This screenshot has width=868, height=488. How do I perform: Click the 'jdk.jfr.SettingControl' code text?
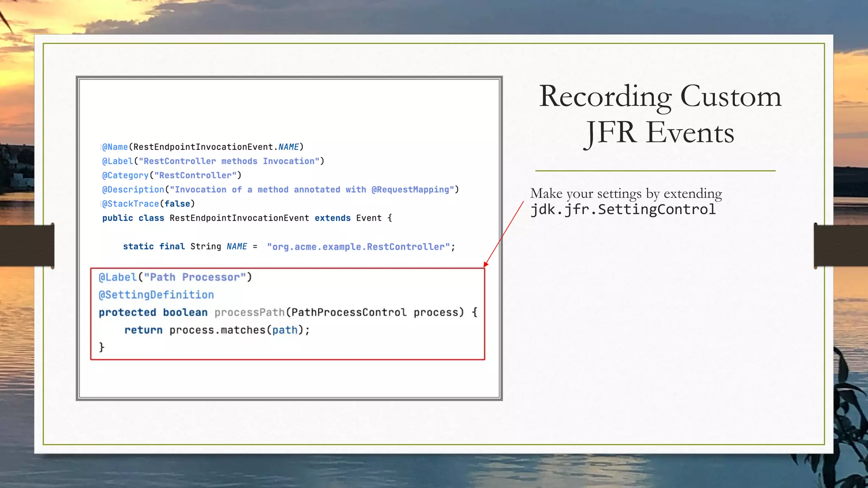pyautogui.click(x=623, y=209)
